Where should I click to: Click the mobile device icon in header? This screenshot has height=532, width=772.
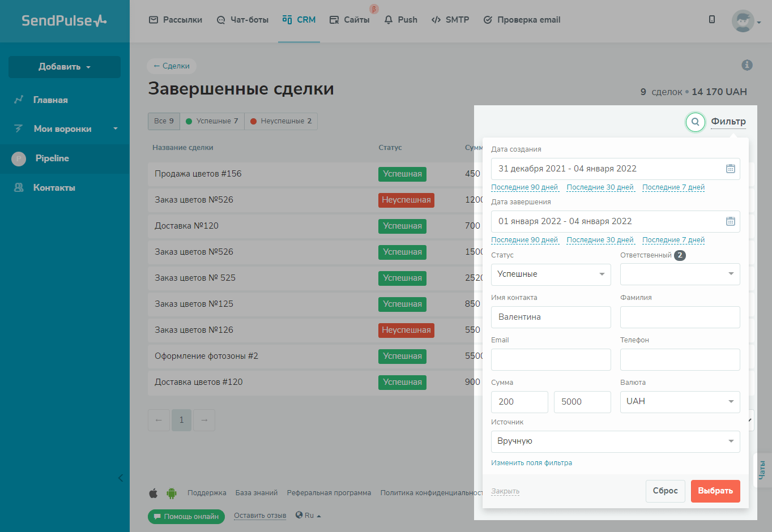point(712,20)
